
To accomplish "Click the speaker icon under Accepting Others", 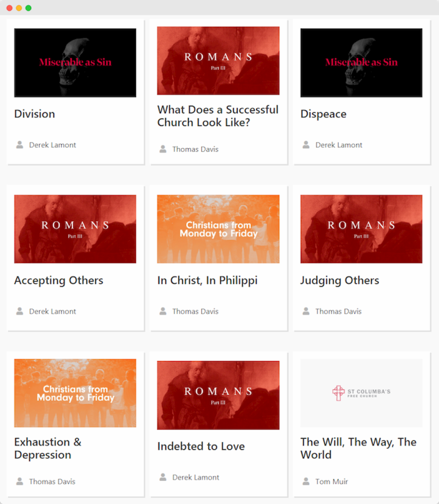I will tap(20, 311).
